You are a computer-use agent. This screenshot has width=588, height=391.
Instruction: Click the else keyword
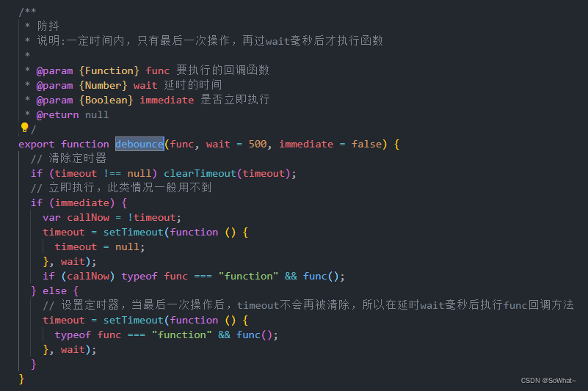[x=54, y=290]
